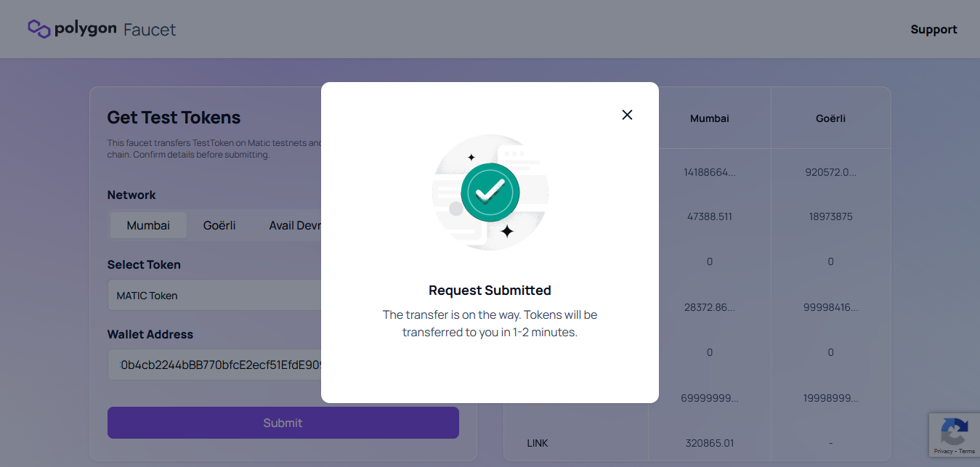The width and height of the screenshot is (980, 467).
Task: Open the reCAPTCHA Privacy link
Action: click(x=943, y=451)
